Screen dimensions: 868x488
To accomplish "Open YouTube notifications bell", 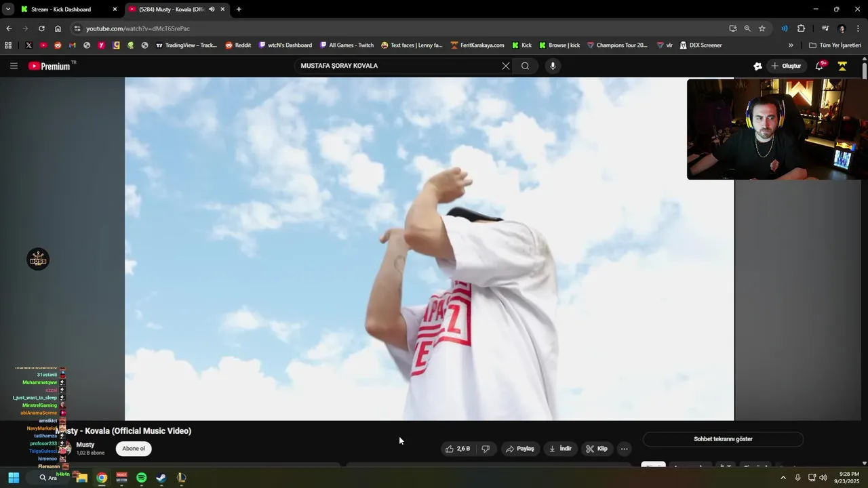I will click(x=819, y=66).
